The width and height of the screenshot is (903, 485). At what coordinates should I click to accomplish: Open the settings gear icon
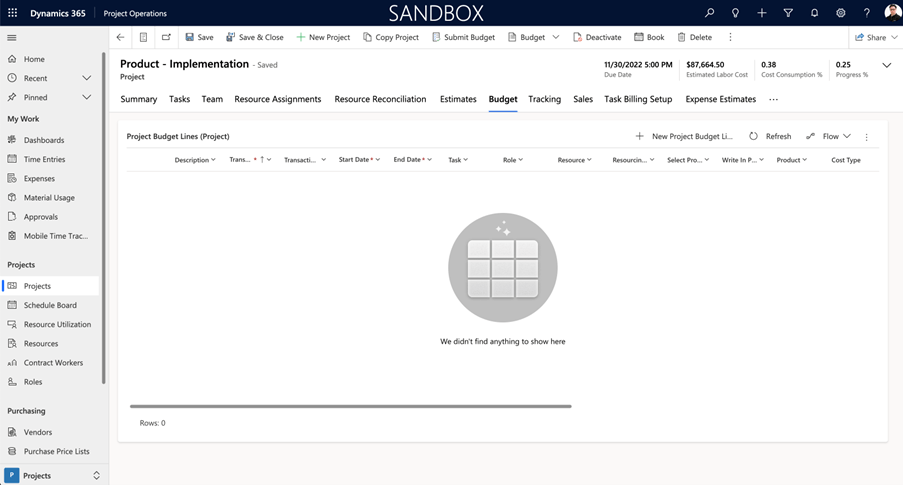pyautogui.click(x=840, y=13)
